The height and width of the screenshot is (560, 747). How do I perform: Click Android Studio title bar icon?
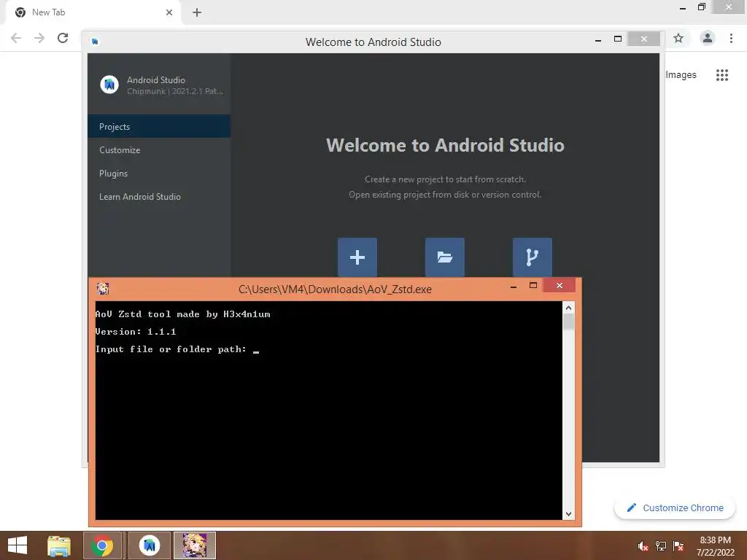click(95, 42)
